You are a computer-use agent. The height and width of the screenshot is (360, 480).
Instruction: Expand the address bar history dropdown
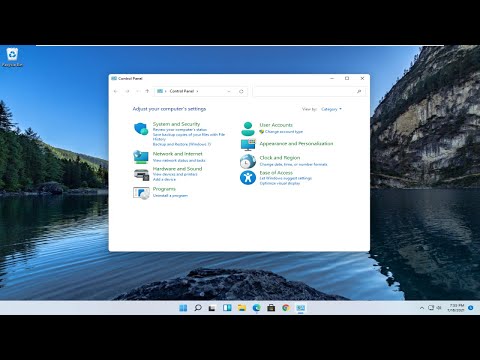pyautogui.click(x=229, y=91)
